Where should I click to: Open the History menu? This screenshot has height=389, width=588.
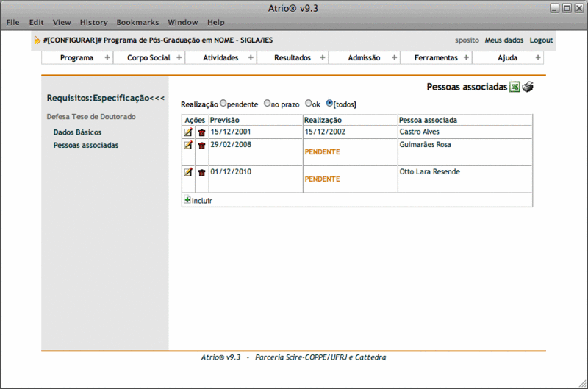(x=93, y=23)
